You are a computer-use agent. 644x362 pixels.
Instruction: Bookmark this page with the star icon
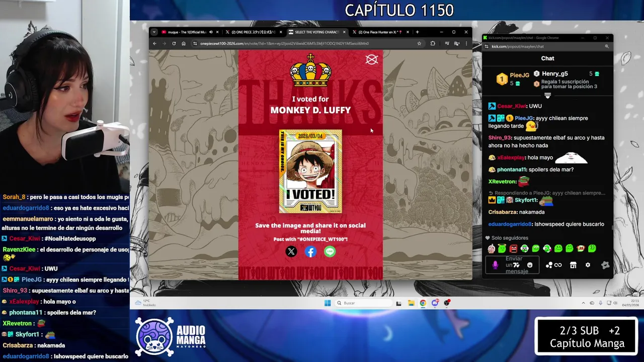tap(419, 43)
